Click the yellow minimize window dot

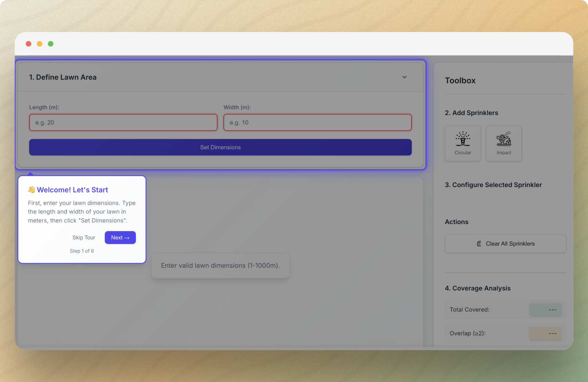coord(40,44)
